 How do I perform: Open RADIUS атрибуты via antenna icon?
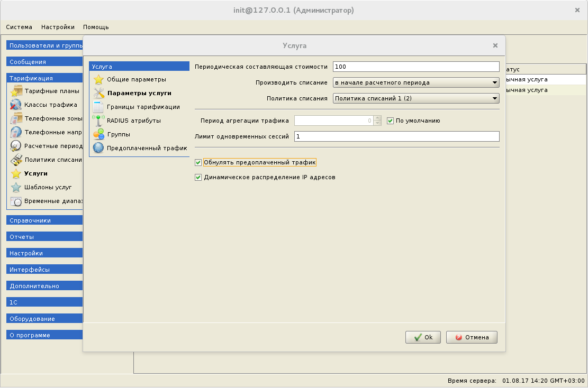98,121
